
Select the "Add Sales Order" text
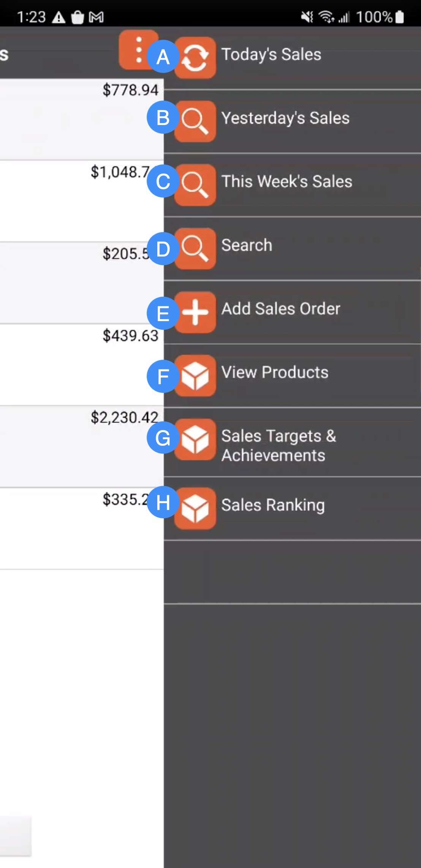coord(281,309)
